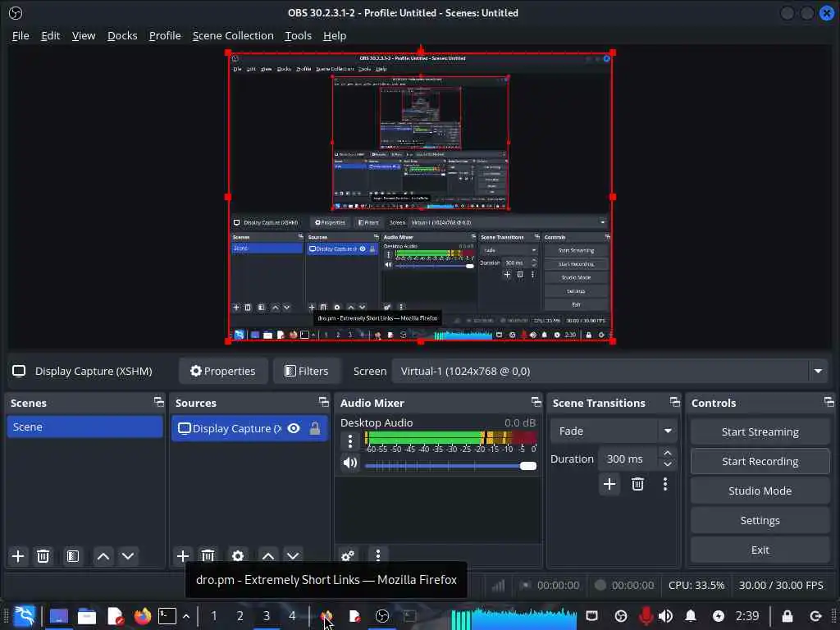Open source Properties button in toolbar
Image resolution: width=840 pixels, height=630 pixels.
(223, 372)
